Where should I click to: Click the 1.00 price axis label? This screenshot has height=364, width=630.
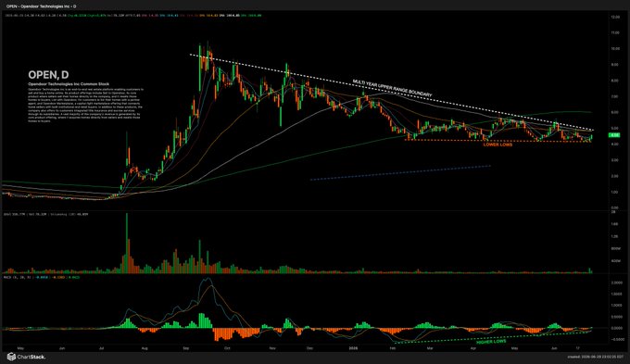pyautogui.click(x=615, y=192)
